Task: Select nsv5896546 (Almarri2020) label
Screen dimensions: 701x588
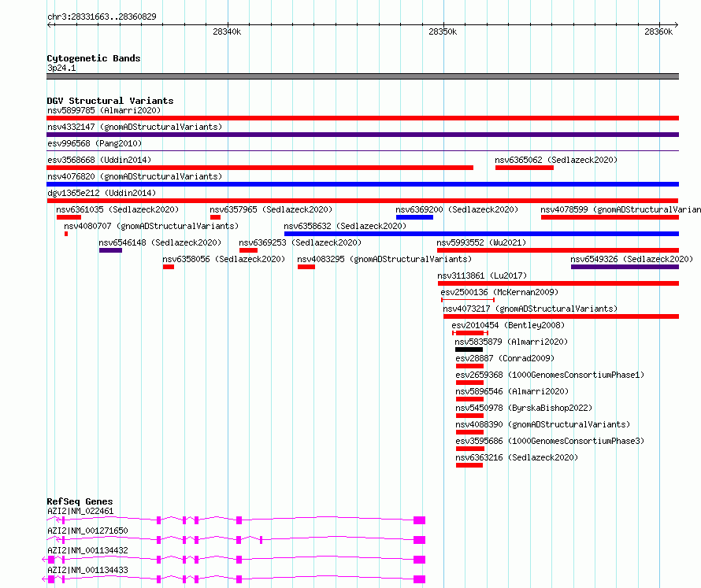Action: click(x=512, y=391)
